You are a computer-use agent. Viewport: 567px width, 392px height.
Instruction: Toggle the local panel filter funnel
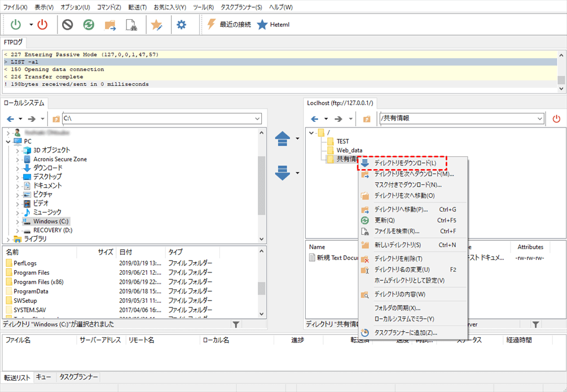click(x=236, y=324)
